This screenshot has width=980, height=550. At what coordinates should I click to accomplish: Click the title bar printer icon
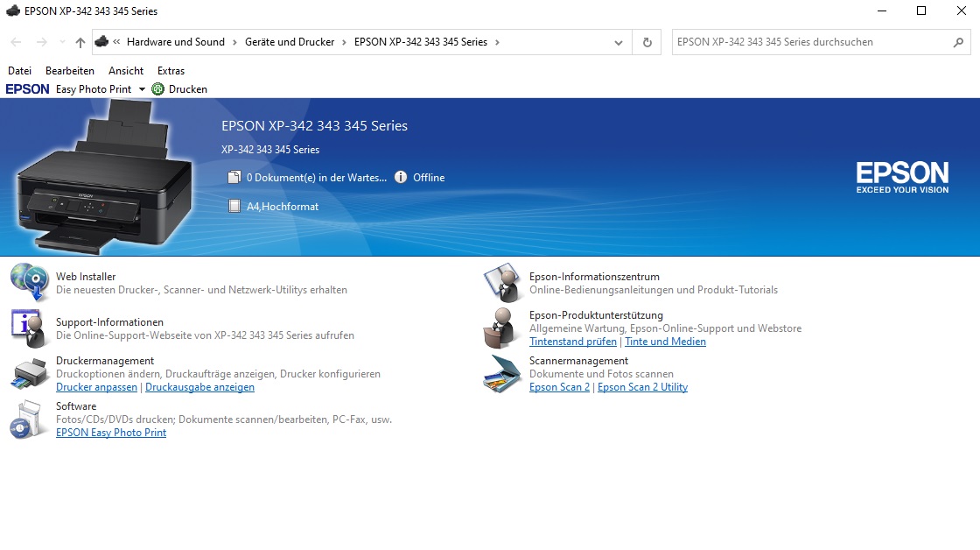click(12, 11)
